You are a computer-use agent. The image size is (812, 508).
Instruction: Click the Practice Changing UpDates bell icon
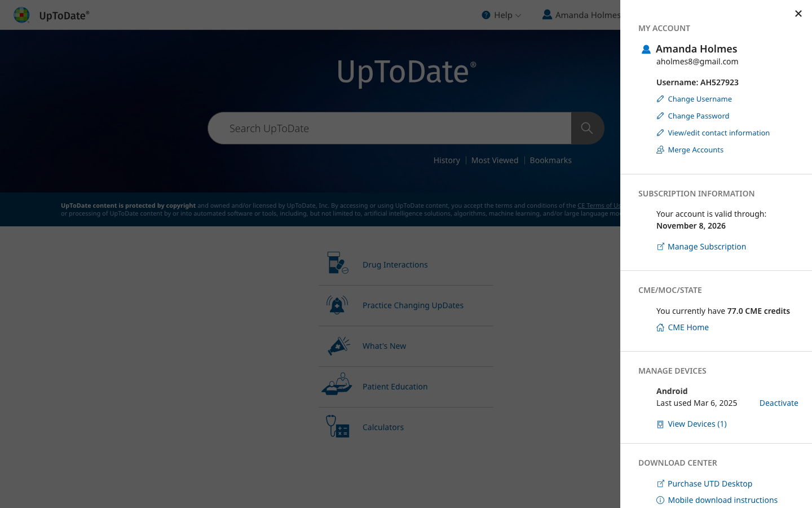(337, 305)
